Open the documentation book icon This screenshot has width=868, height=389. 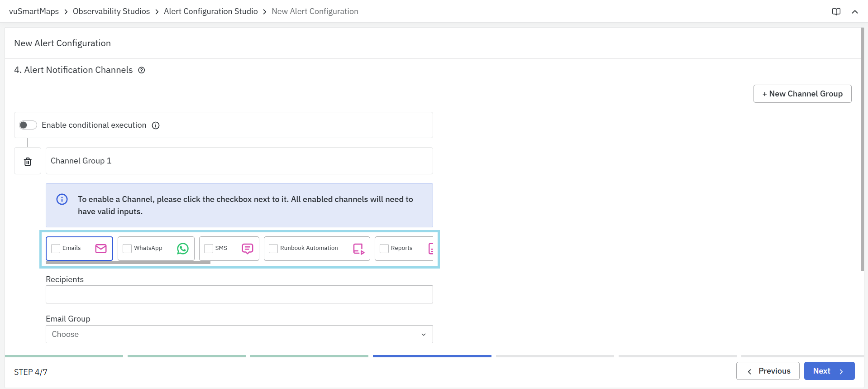click(836, 12)
